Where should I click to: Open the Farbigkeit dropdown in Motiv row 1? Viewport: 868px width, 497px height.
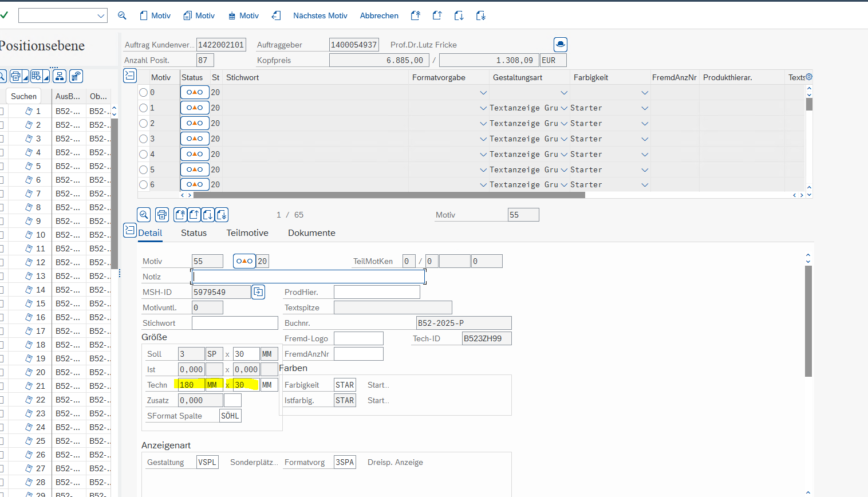pyautogui.click(x=645, y=108)
